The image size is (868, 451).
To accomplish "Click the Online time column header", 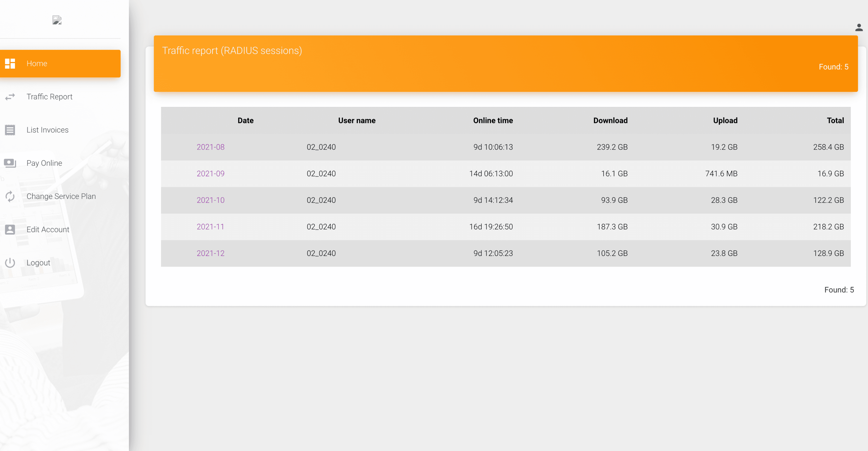I will pos(493,120).
